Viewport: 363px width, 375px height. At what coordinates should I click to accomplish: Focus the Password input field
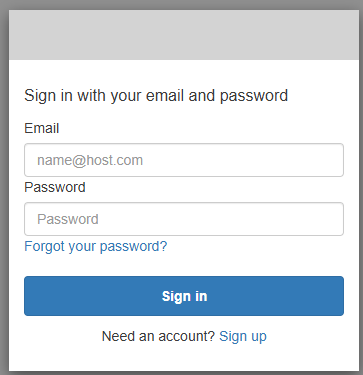[184, 219]
